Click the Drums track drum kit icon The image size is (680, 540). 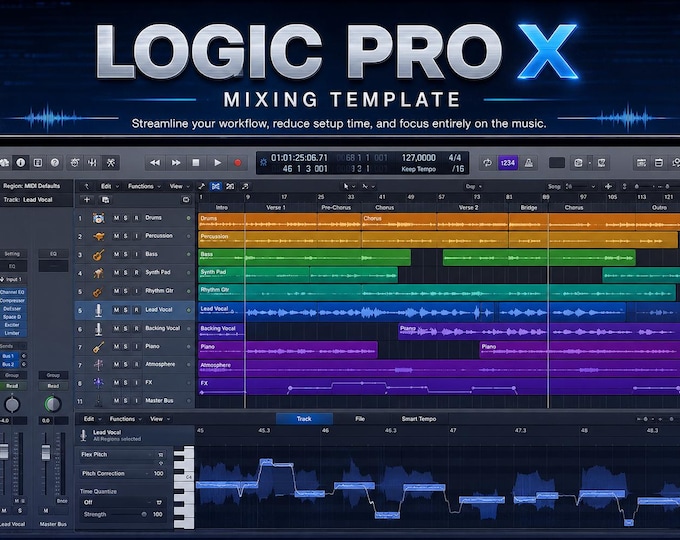[x=98, y=218]
